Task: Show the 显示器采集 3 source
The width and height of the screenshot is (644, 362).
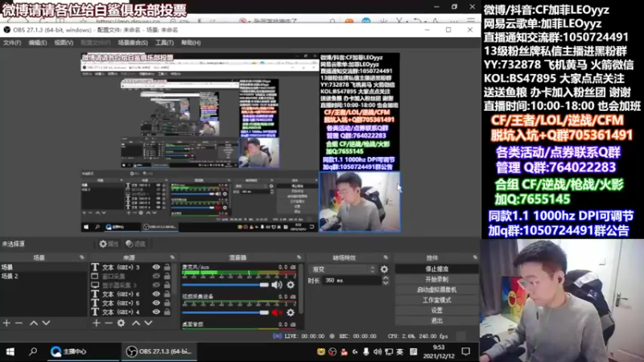Action: pos(156,285)
